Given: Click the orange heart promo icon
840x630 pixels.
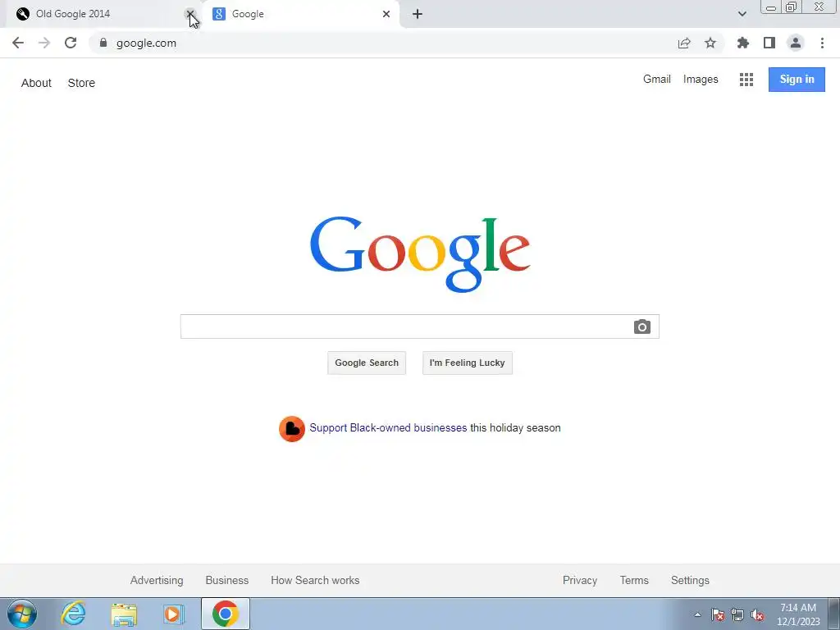Looking at the screenshot, I should click(x=292, y=428).
